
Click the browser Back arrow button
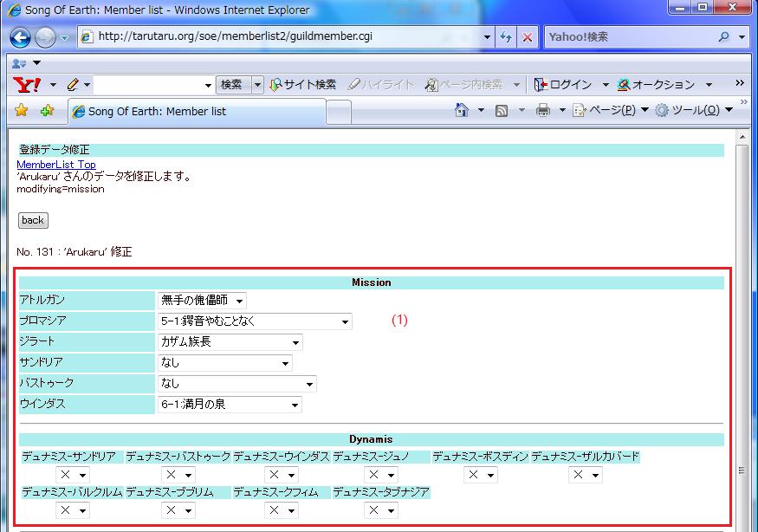(x=21, y=37)
